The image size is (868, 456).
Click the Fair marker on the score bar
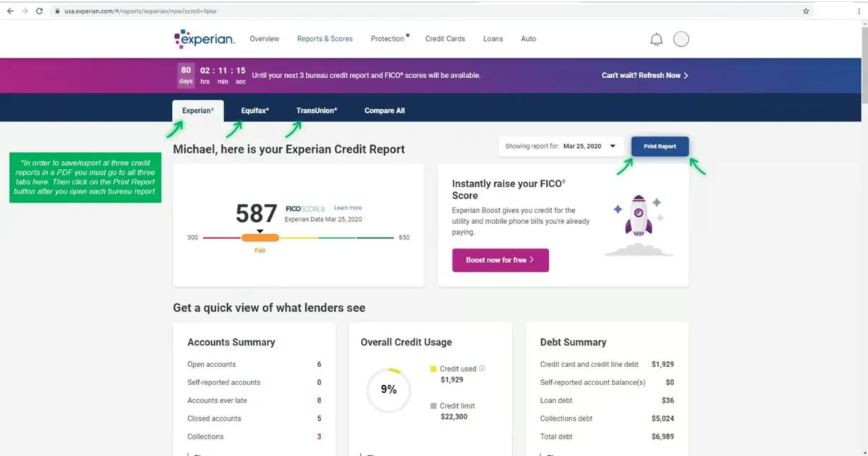coord(260,238)
